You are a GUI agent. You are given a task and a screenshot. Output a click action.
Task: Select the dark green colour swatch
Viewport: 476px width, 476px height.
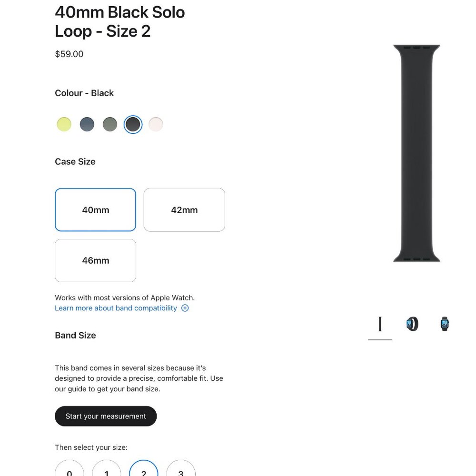pos(110,124)
